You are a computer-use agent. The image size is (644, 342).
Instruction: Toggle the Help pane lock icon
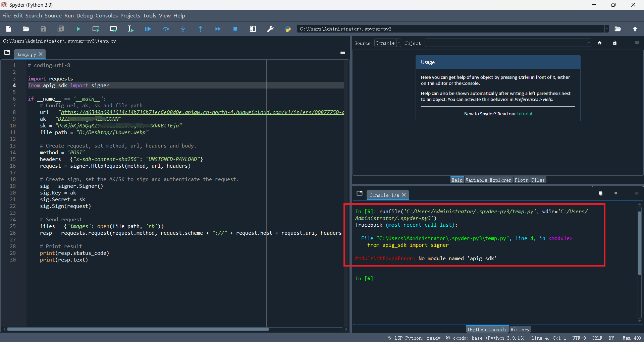click(614, 43)
